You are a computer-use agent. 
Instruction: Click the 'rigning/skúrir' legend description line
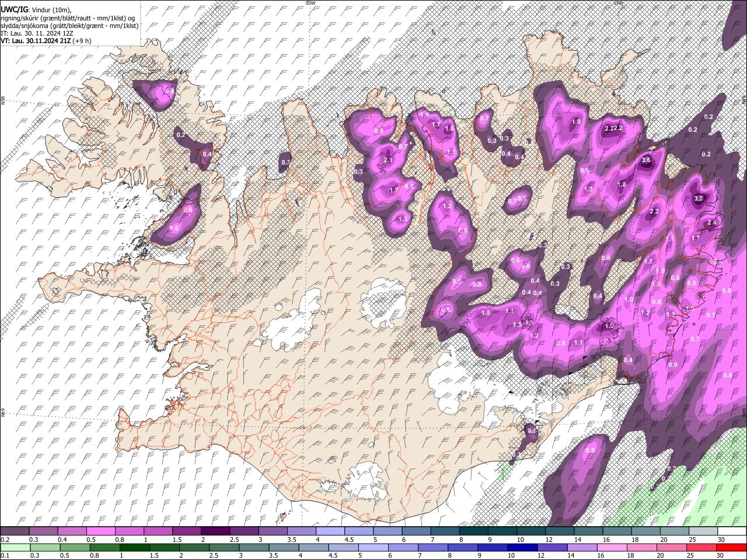coord(68,18)
